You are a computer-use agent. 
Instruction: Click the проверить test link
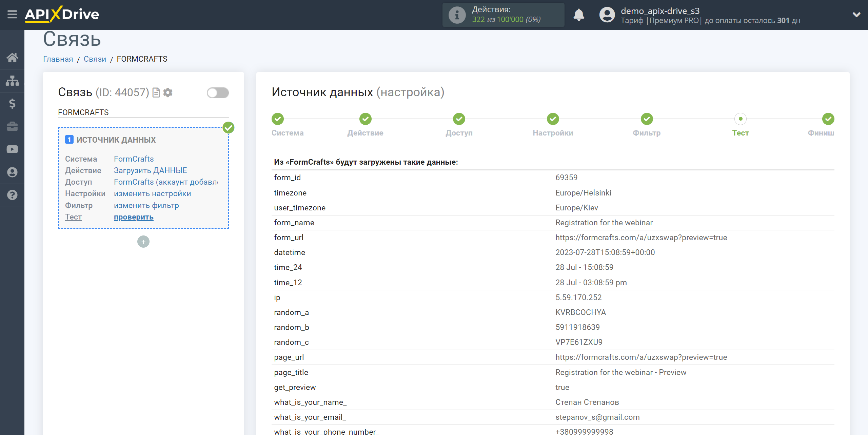134,217
